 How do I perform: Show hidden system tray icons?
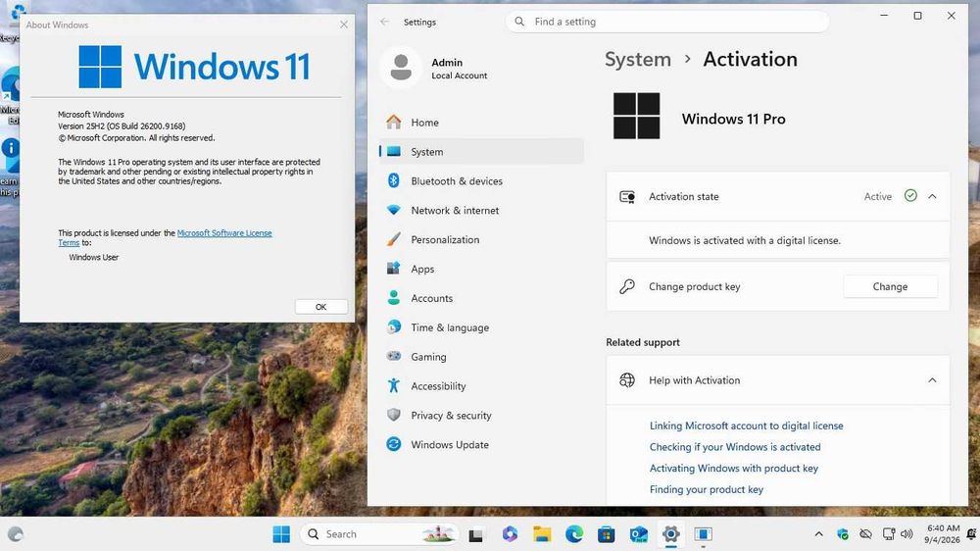click(x=818, y=534)
